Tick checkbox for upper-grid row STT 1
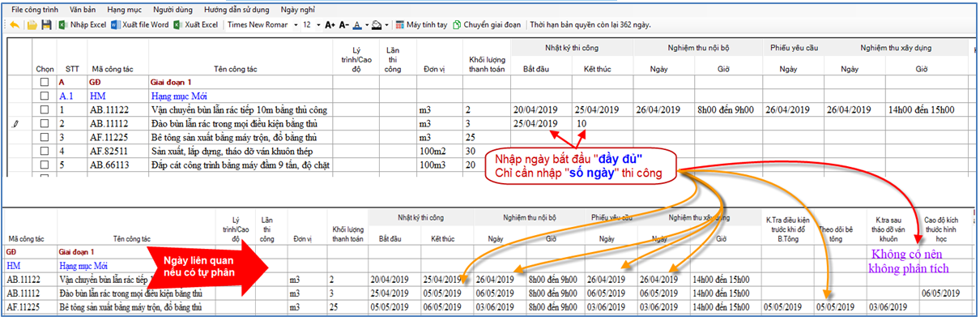Screen dimensions: 980x321 coord(45,109)
